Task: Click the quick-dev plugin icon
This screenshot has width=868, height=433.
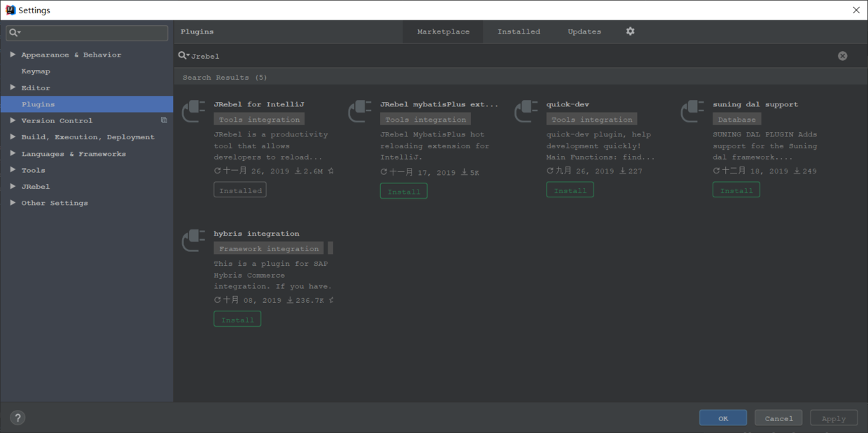Action: click(526, 111)
